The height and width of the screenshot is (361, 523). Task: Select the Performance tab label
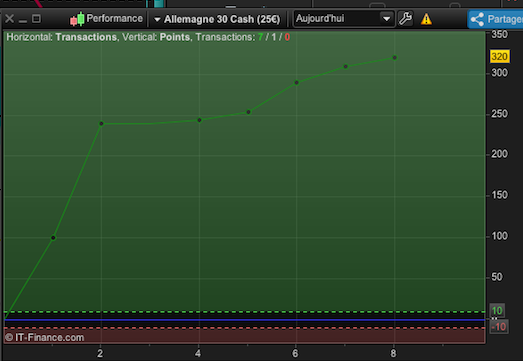click(114, 18)
